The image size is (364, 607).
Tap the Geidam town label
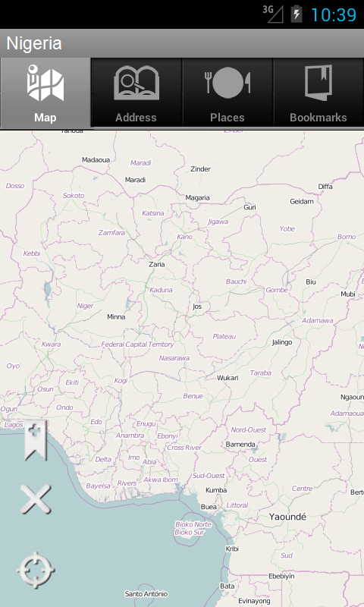click(302, 201)
